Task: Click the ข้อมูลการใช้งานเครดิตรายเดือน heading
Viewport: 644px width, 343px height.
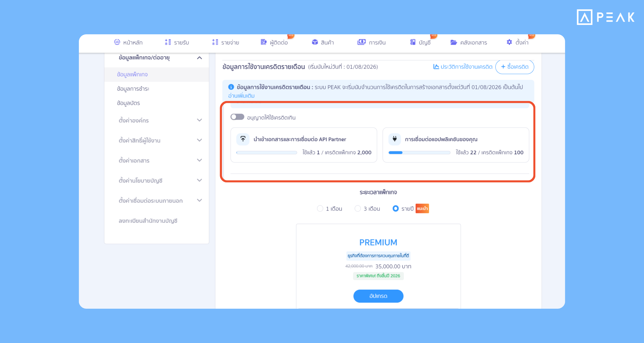Action: (x=264, y=67)
